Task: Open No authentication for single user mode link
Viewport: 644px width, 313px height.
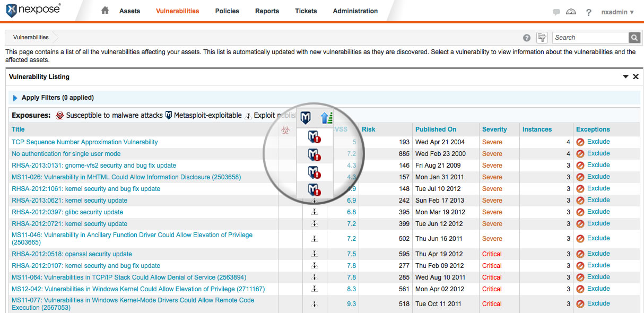Action: coord(66,154)
